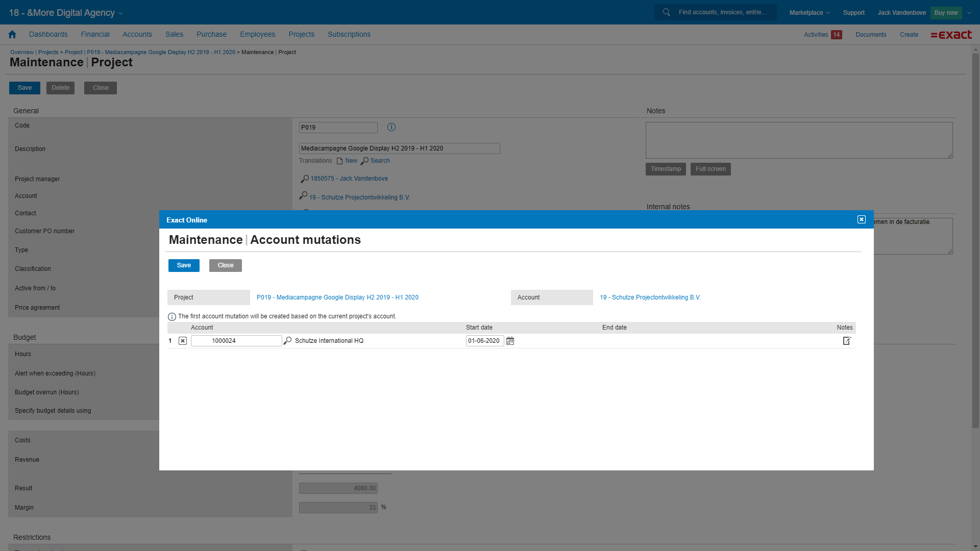
Task: Expand the user menu arrow beside Buy now
Action: (969, 13)
